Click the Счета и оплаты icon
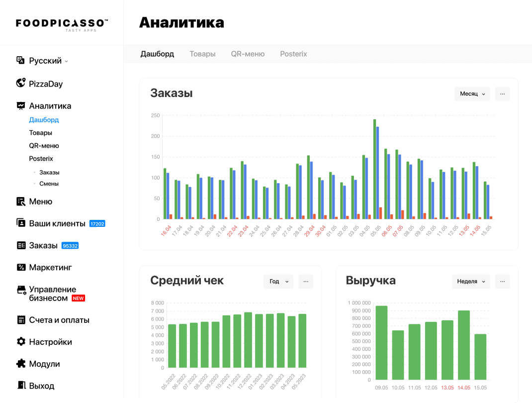The height and width of the screenshot is (403, 532). click(20, 320)
